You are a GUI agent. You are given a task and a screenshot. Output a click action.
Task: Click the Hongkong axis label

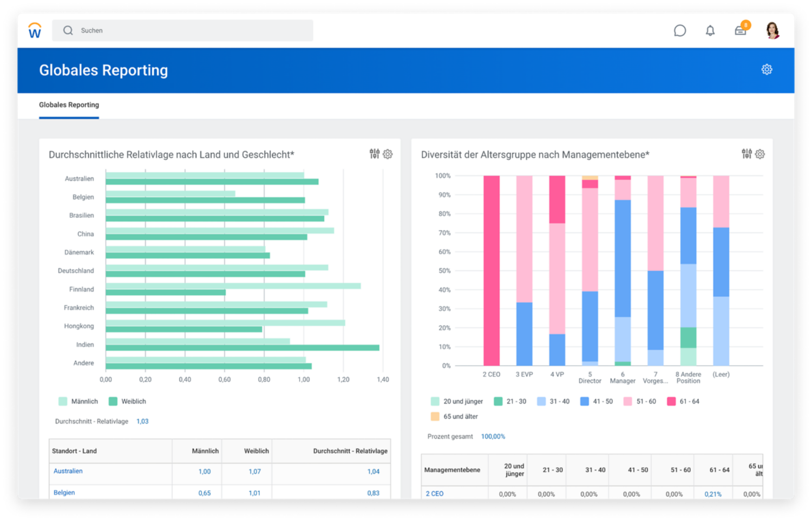point(79,326)
